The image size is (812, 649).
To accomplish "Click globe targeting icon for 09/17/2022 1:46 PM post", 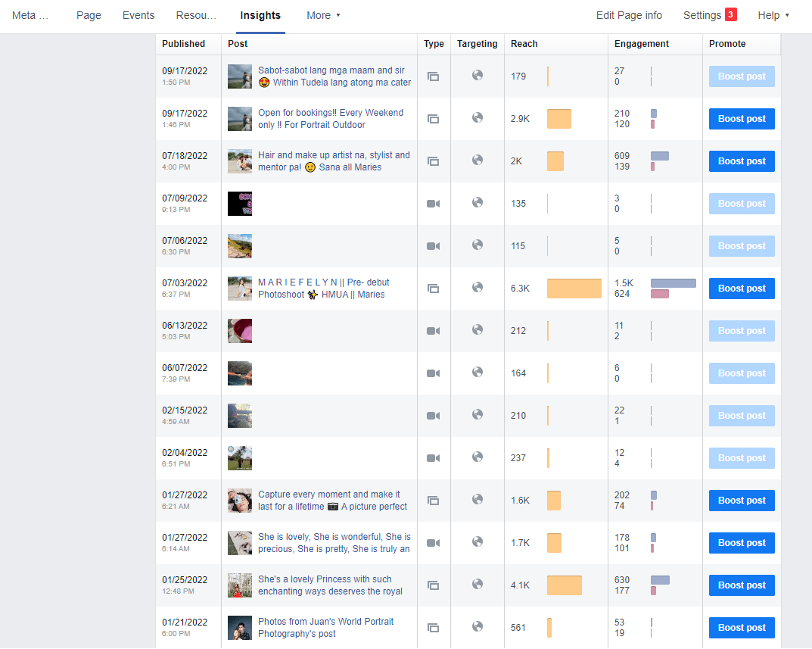I will pos(478,117).
